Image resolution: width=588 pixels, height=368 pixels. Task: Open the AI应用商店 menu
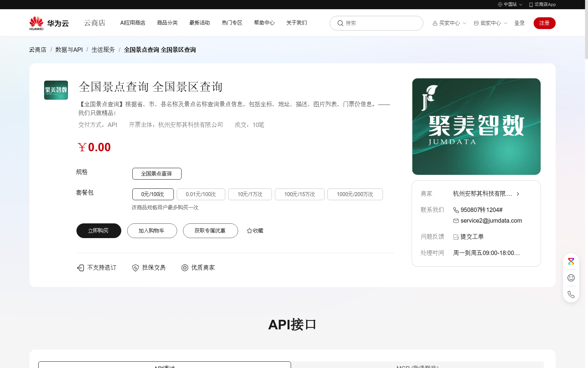[133, 23]
